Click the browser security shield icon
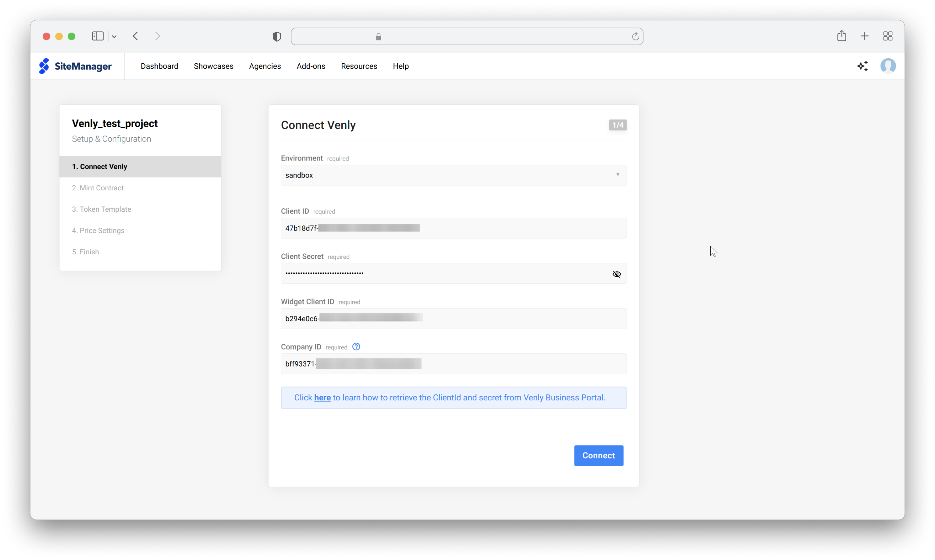 pyautogui.click(x=277, y=36)
